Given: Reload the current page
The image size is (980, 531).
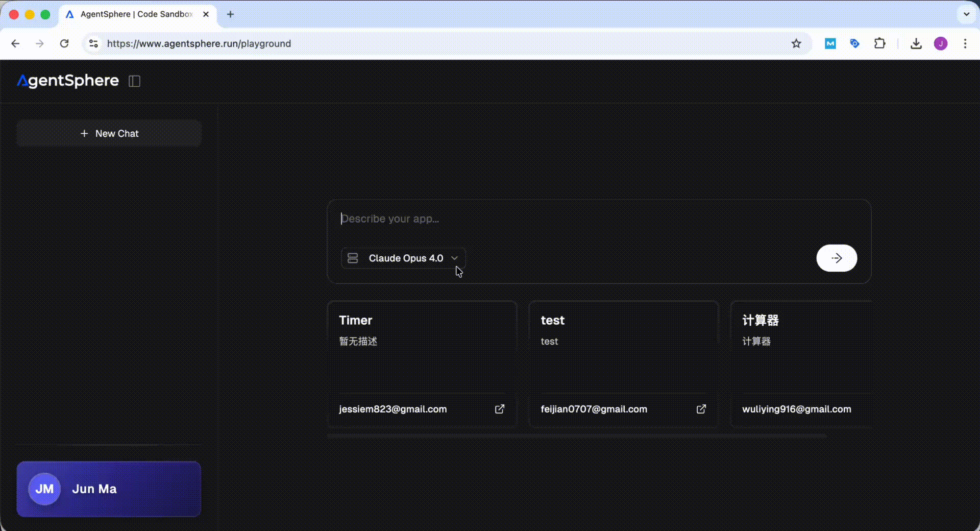Looking at the screenshot, I should pos(64,44).
